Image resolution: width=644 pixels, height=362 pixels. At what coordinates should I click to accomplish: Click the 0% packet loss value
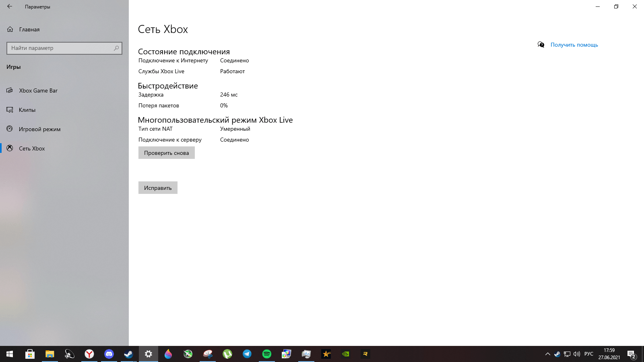click(224, 106)
